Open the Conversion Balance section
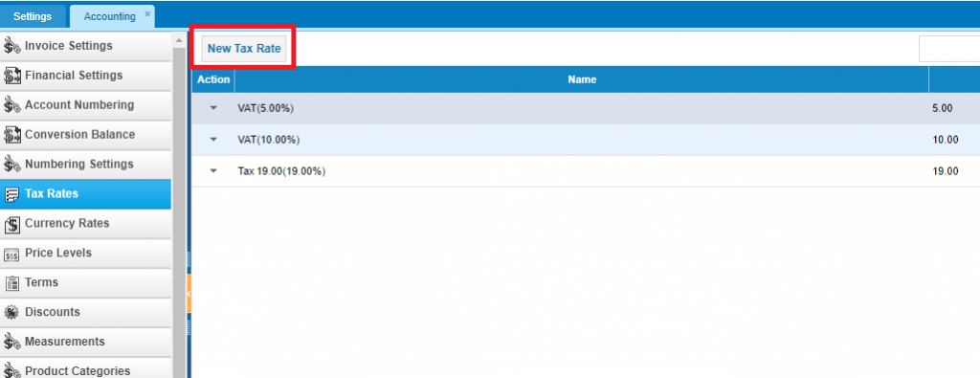Image resolution: width=980 pixels, height=378 pixels. click(x=85, y=134)
